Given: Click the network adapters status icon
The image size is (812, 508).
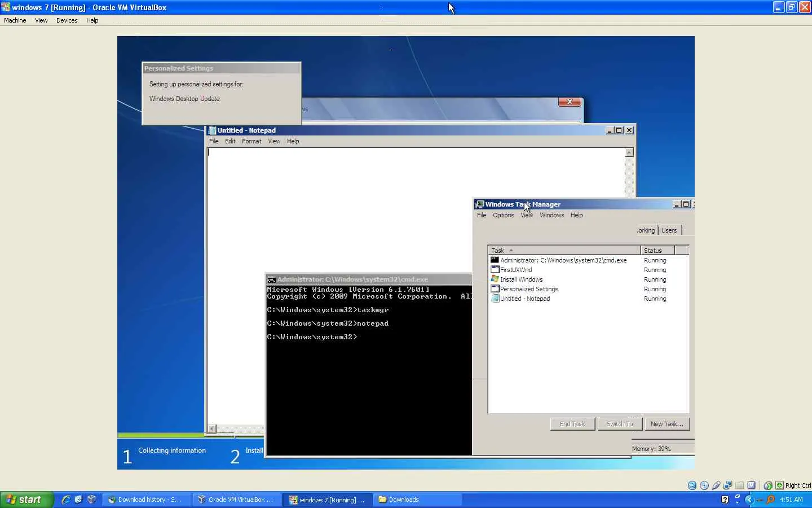Looking at the screenshot, I should pos(728,485).
